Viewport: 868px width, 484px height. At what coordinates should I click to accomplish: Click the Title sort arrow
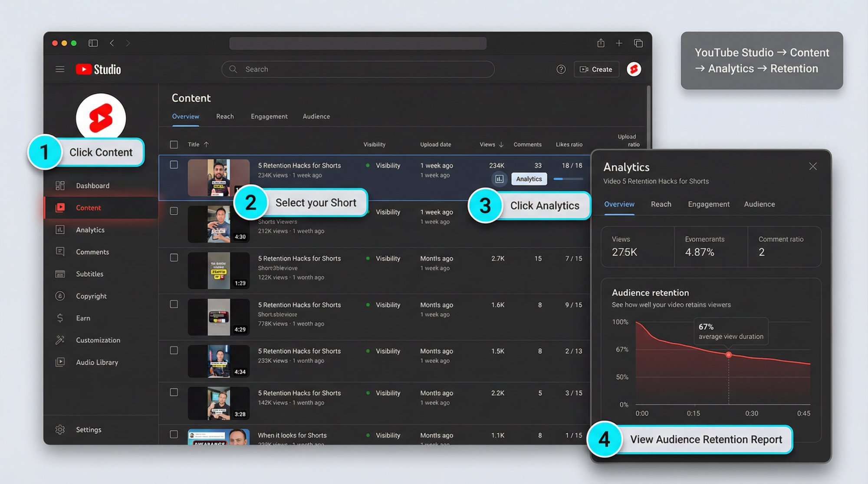(205, 144)
